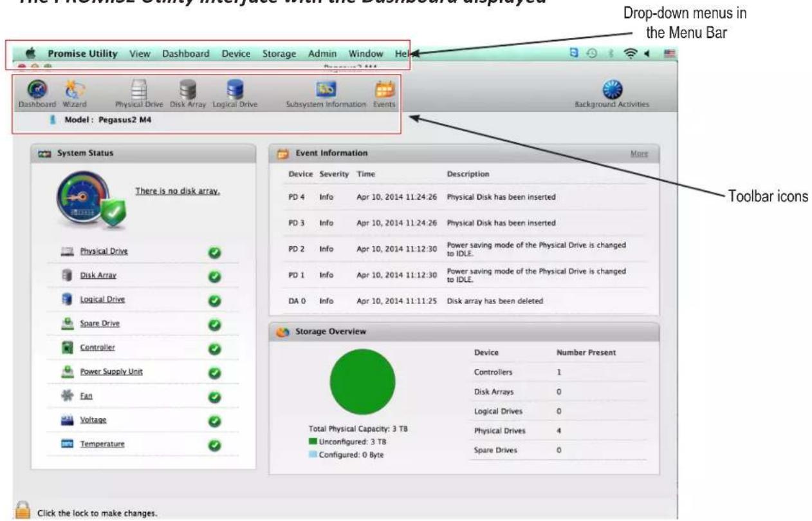Image resolution: width=812 pixels, height=521 pixels.
Task: Click 'There is no disk array.' link
Action: (178, 191)
